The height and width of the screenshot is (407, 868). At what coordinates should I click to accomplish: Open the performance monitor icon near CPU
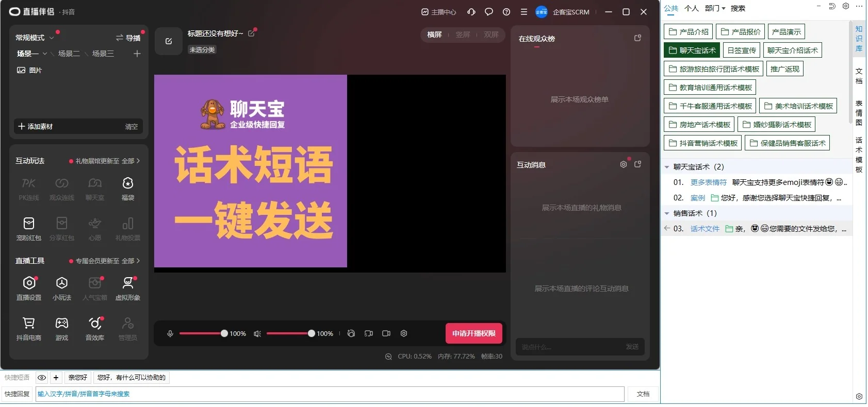pos(388,357)
